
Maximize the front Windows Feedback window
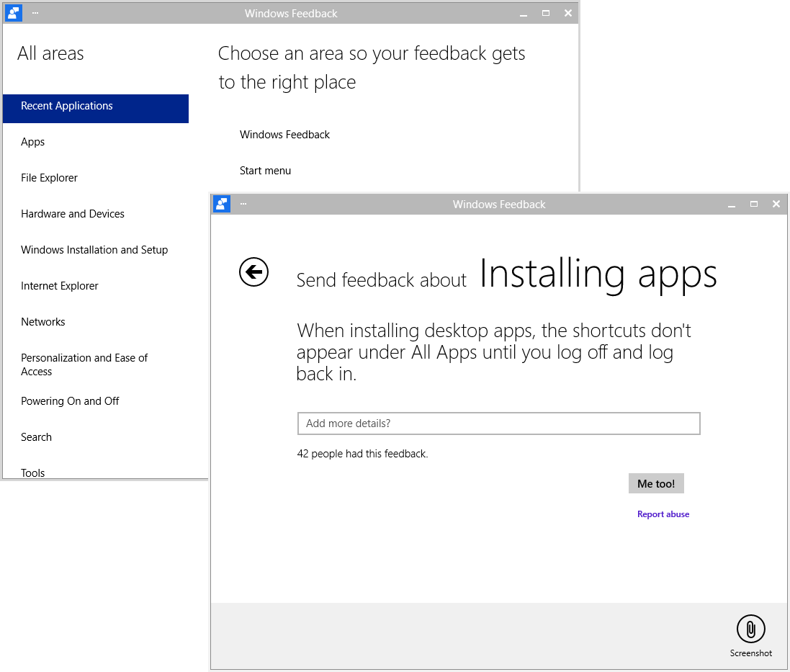point(754,204)
